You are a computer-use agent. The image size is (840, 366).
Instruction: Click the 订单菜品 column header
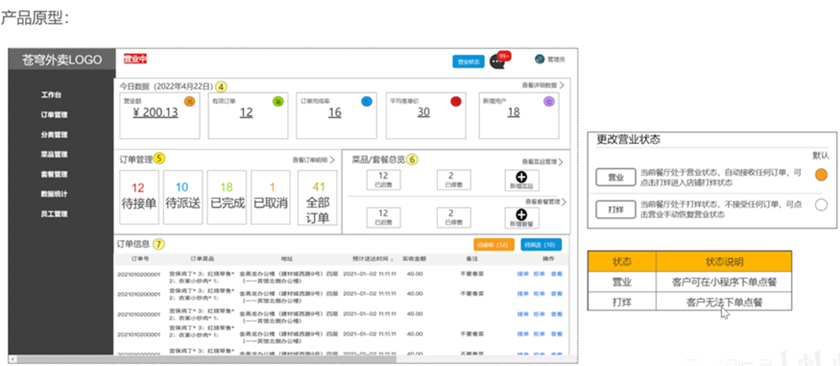coord(202,259)
